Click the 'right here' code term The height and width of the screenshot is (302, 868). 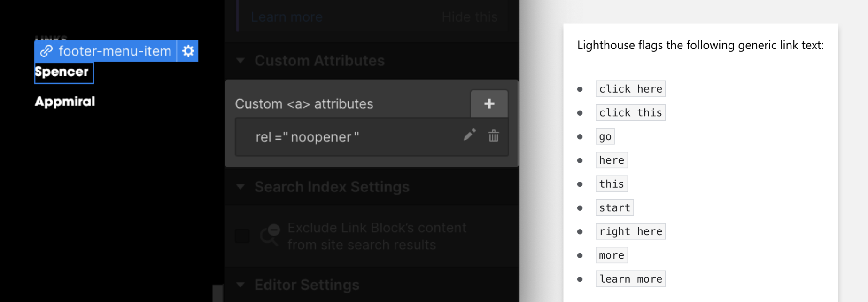click(x=630, y=231)
